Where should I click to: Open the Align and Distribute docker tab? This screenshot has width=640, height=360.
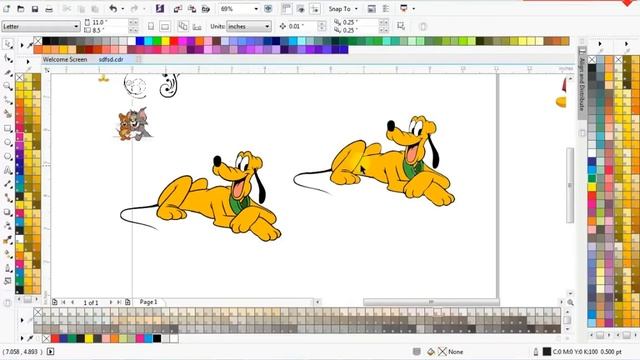582,83
